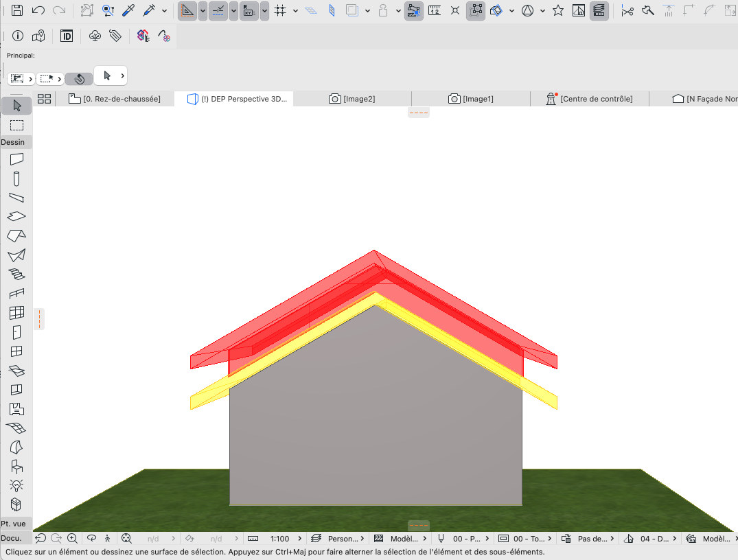The image size is (738, 560).
Task: Select the Marquee tool in toolbox
Action: click(x=17, y=125)
